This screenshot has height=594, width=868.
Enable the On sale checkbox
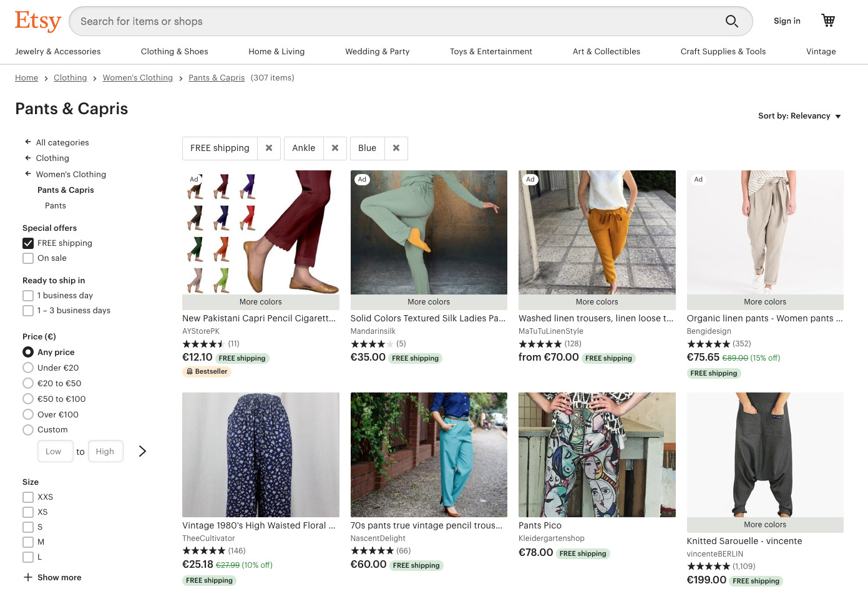(28, 258)
